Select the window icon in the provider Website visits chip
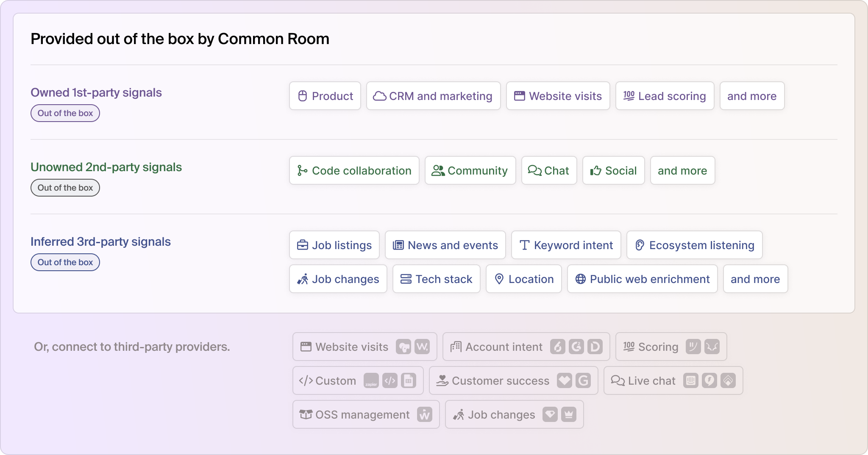This screenshot has width=868, height=455. 306,347
